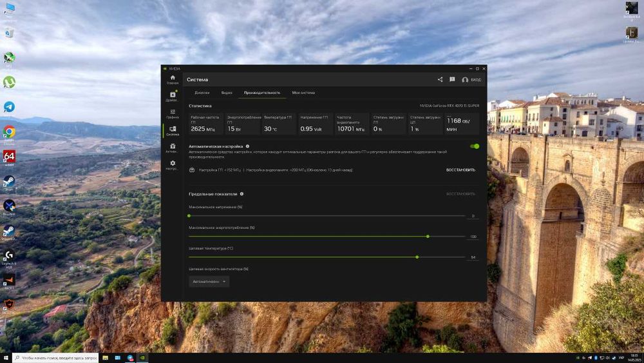Switch to the Моя система tab

tap(303, 92)
